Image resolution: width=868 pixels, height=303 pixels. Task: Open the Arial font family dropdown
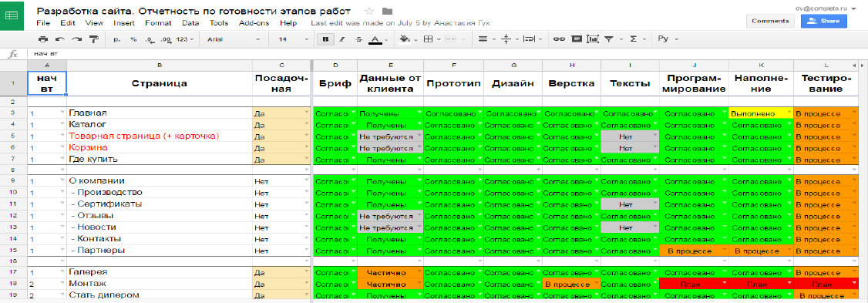pyautogui.click(x=233, y=39)
